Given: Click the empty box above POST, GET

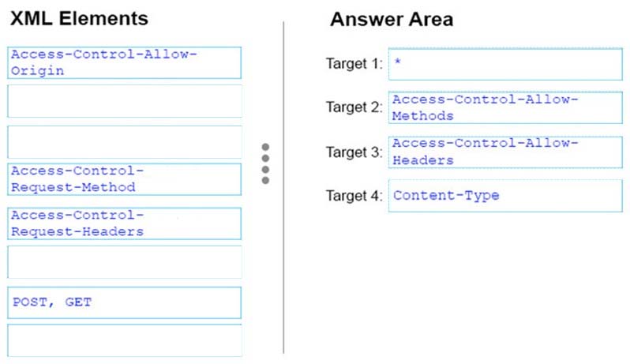Looking at the screenshot, I should click(x=124, y=262).
